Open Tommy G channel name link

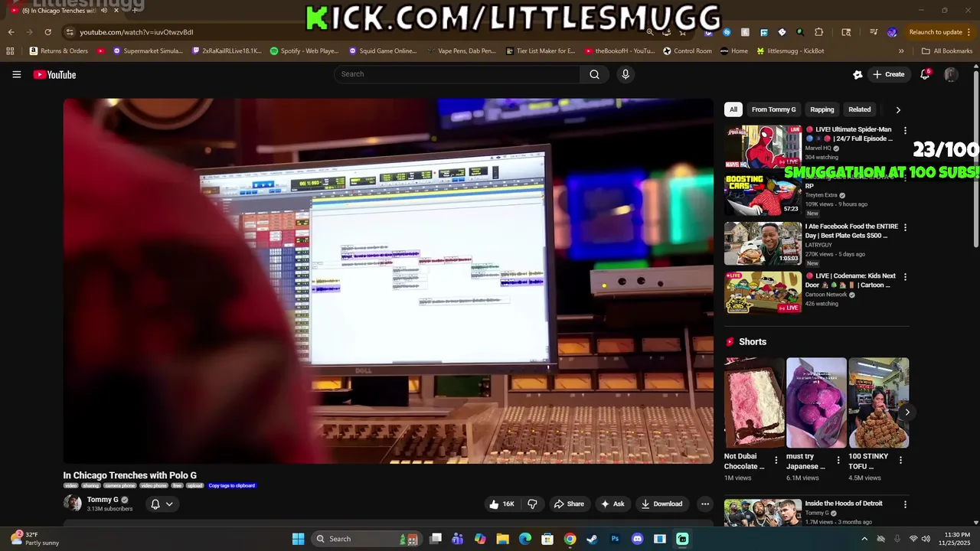(103, 499)
